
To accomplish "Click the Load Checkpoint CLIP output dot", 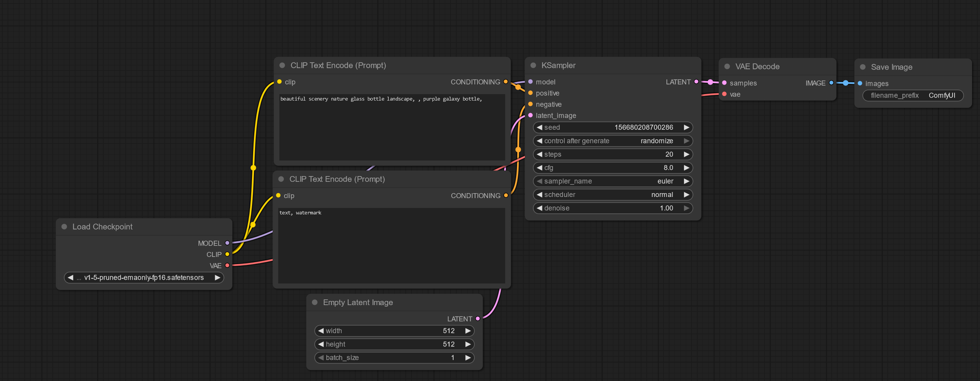I will (x=227, y=254).
